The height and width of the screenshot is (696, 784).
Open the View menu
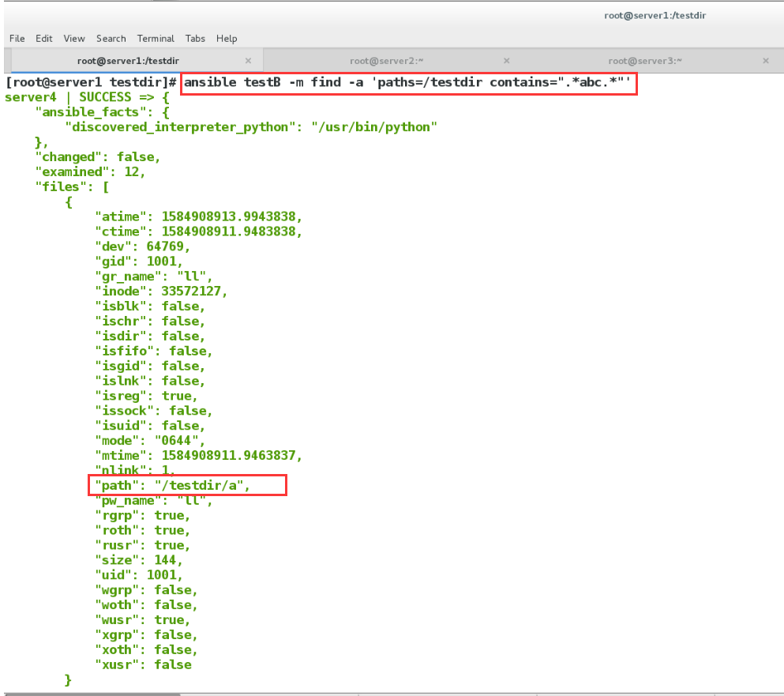point(74,39)
